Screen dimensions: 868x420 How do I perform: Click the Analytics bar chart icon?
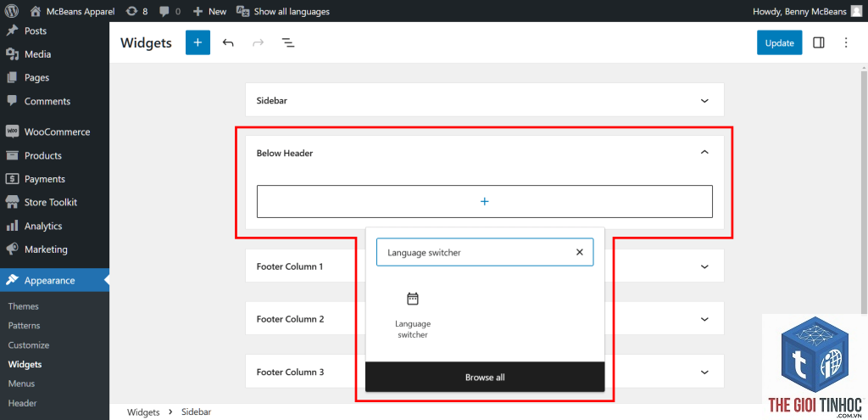(12, 226)
